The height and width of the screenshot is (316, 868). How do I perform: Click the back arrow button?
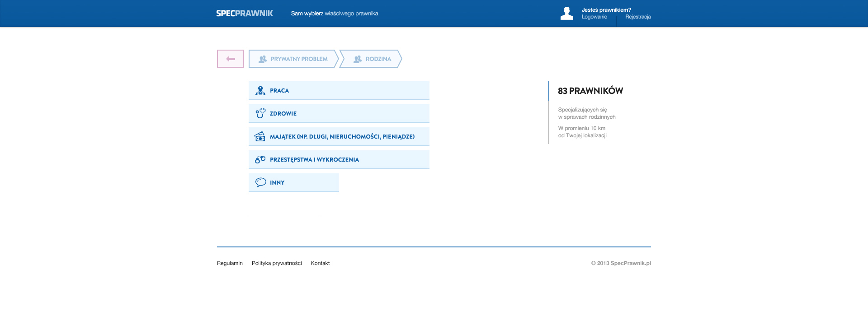pos(231,59)
